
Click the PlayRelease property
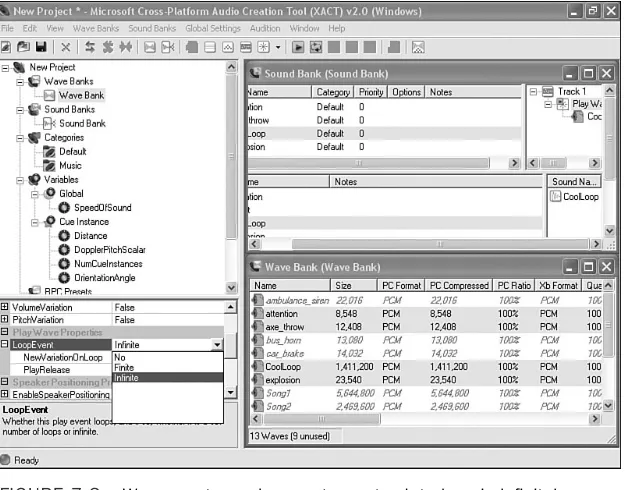pyautogui.click(x=46, y=370)
